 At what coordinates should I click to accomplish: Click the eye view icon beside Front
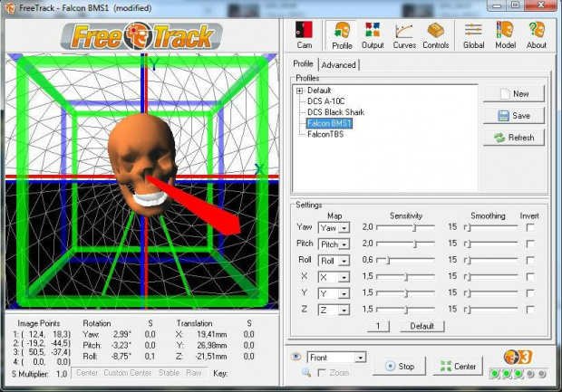296,357
